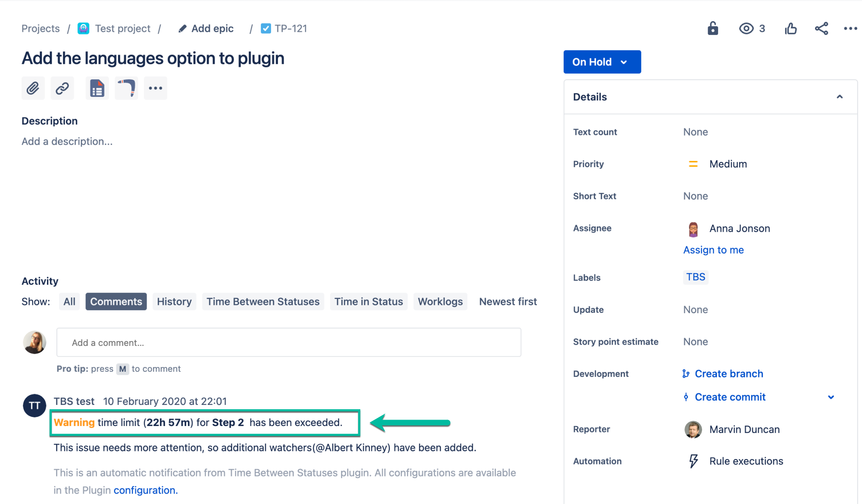The image size is (862, 504).
Task: Open the more actions ellipsis under title
Action: 155,88
